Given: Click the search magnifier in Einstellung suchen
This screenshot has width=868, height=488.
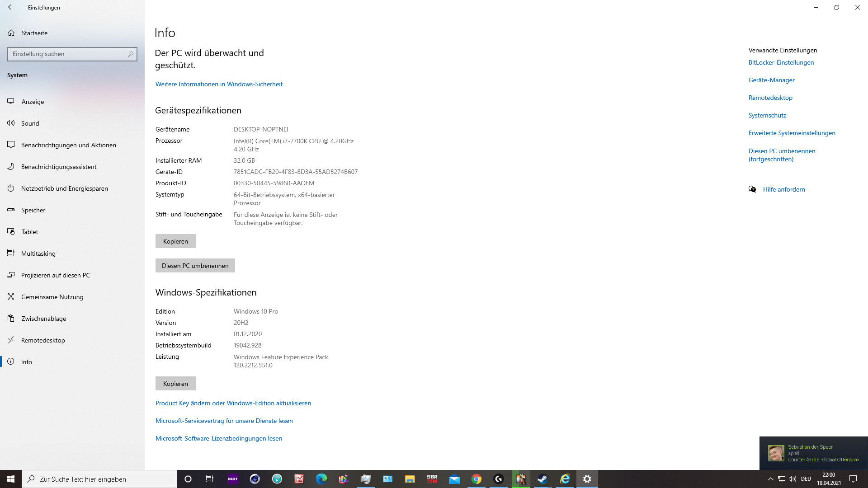Looking at the screenshot, I should 131,54.
